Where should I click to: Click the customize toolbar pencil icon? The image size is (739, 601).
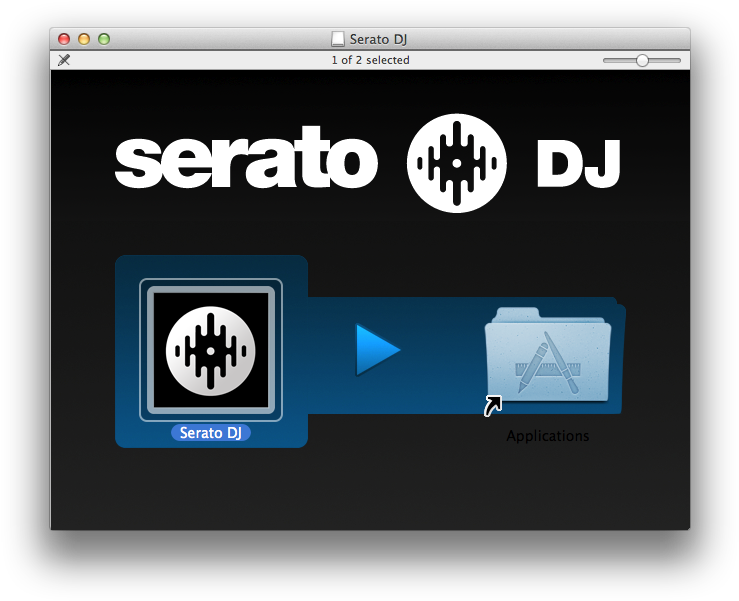click(64, 60)
